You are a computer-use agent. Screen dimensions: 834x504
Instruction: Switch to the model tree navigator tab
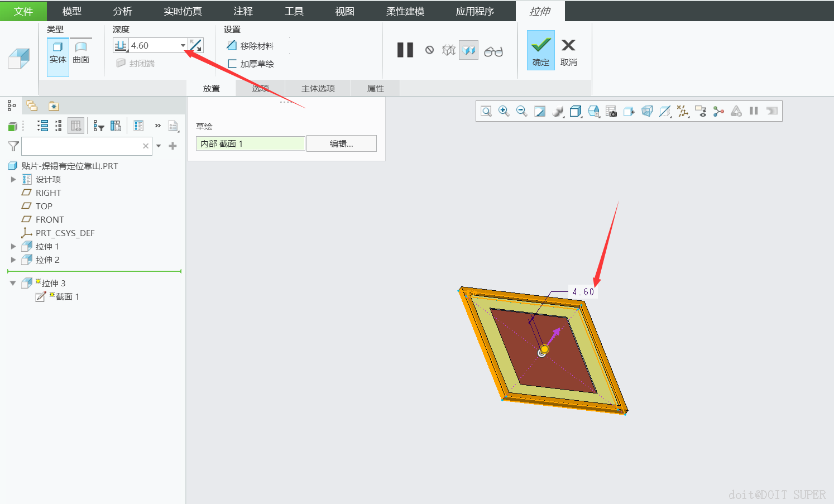click(11, 105)
